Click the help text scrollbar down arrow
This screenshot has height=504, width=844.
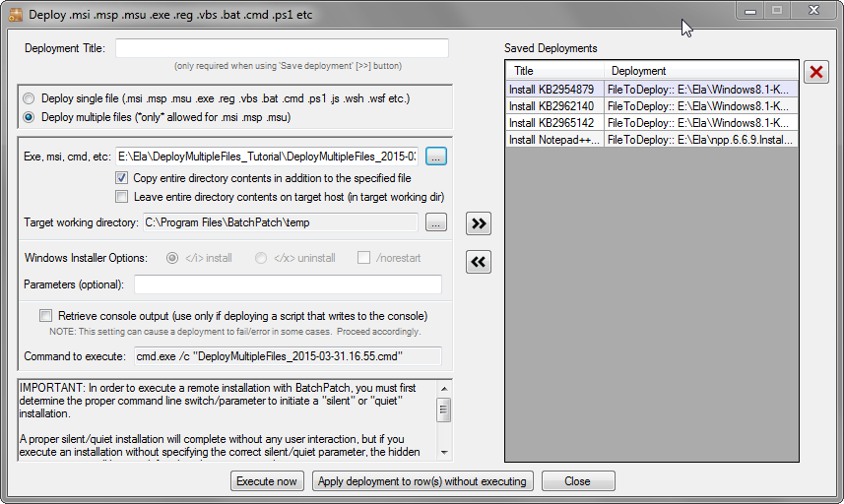pyautogui.click(x=444, y=453)
